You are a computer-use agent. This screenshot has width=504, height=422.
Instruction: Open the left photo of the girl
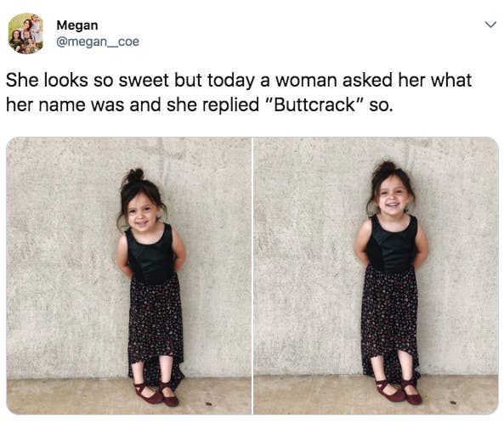pos(129,276)
